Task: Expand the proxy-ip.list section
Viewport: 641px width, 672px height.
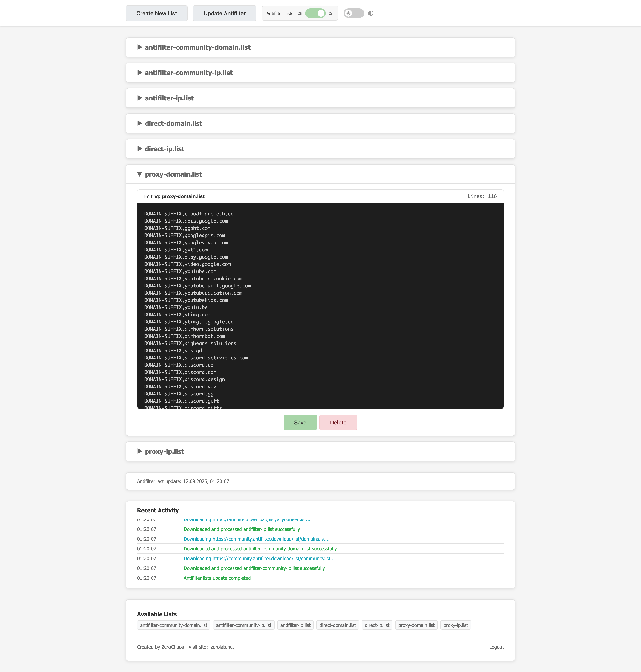Action: [164, 451]
